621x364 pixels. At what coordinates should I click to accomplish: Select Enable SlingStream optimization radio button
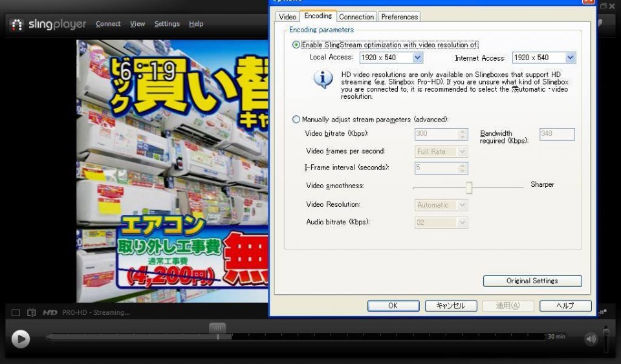tap(296, 45)
